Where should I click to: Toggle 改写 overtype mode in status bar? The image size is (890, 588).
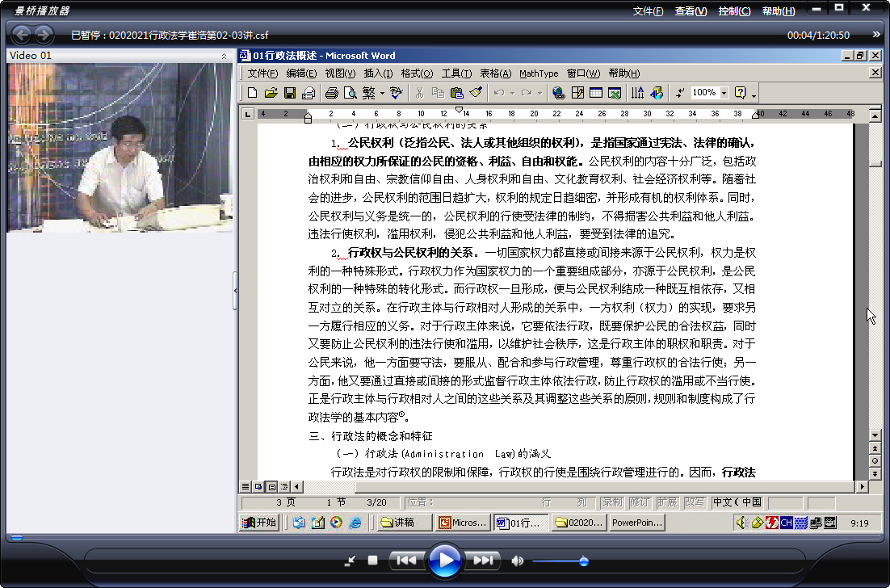point(695,502)
